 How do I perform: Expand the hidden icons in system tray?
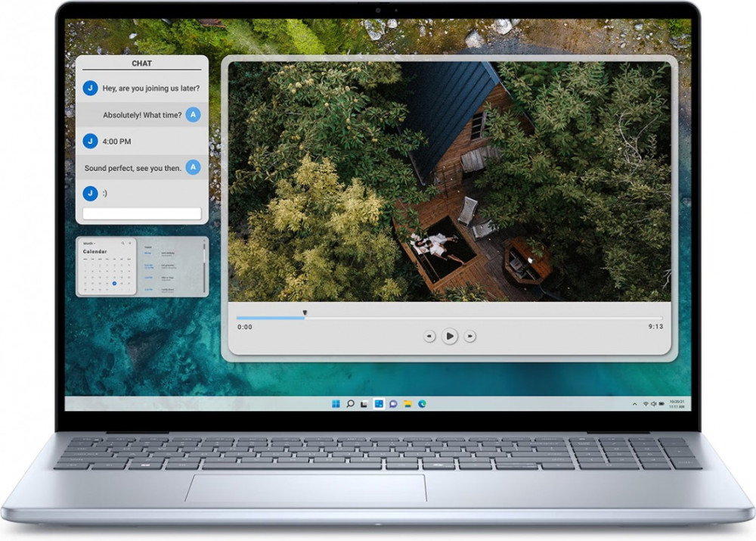(635, 403)
